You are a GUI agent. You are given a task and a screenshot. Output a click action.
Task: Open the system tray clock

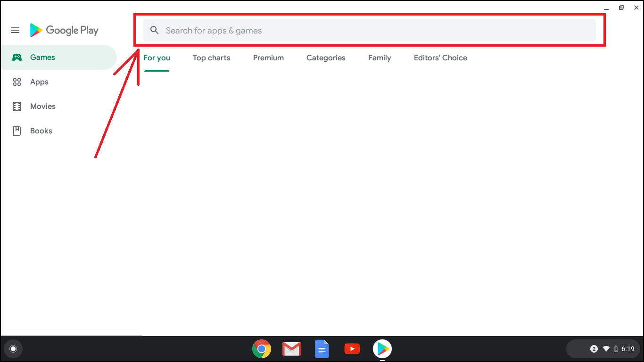pyautogui.click(x=627, y=349)
